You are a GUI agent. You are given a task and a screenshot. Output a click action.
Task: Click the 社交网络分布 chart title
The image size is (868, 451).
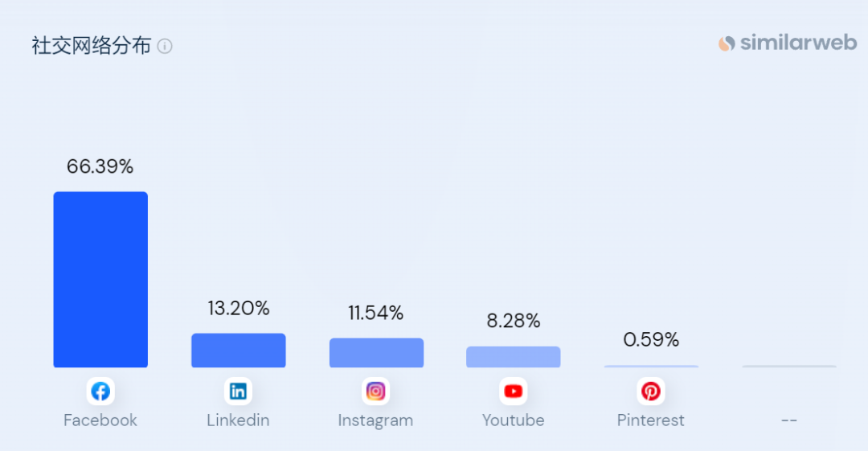pos(92,46)
